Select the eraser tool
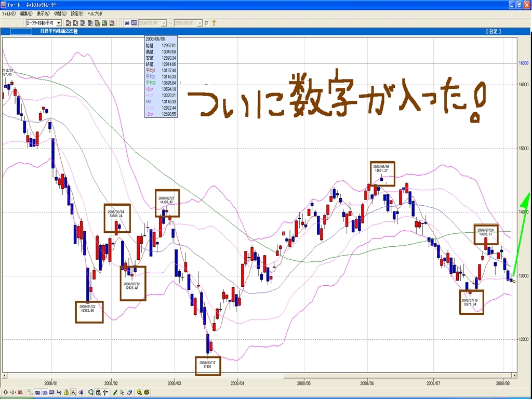The image size is (532, 399). coord(129,393)
